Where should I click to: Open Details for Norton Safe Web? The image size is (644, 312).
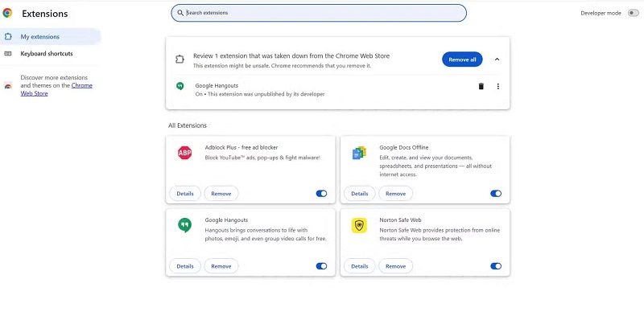[359, 266]
